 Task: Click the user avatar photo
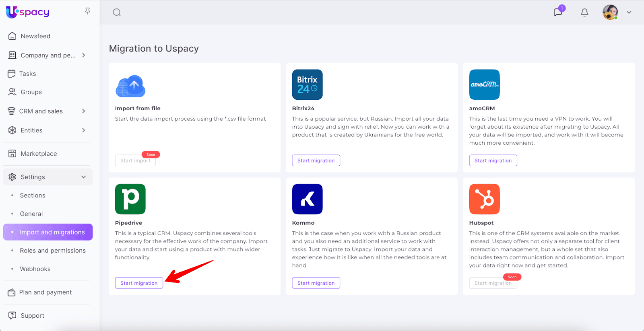(x=610, y=12)
